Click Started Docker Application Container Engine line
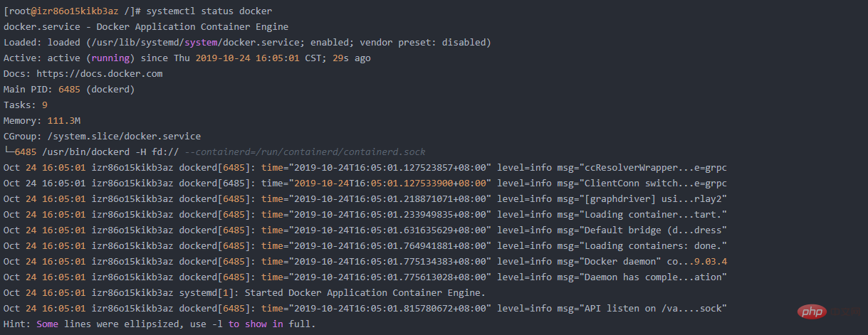 [365, 293]
